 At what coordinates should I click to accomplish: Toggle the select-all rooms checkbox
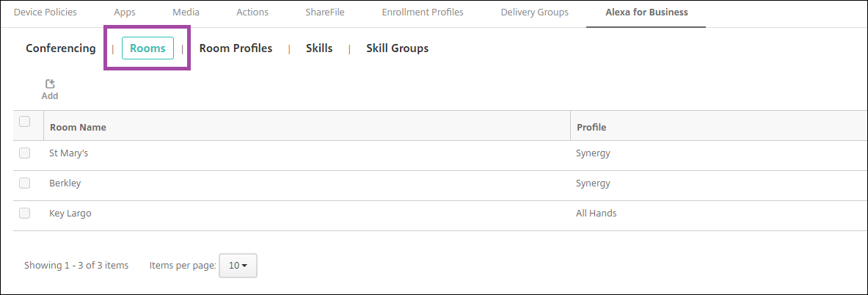pyautogui.click(x=25, y=122)
